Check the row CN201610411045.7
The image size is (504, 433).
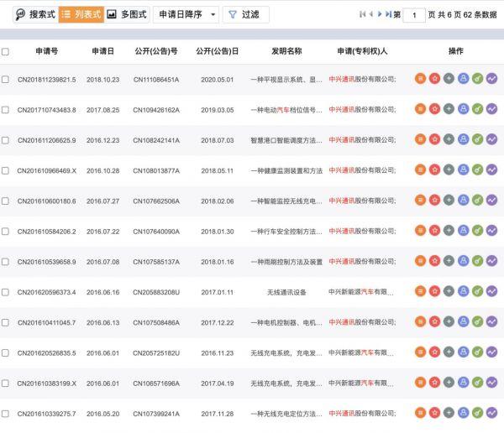[x=5, y=322]
